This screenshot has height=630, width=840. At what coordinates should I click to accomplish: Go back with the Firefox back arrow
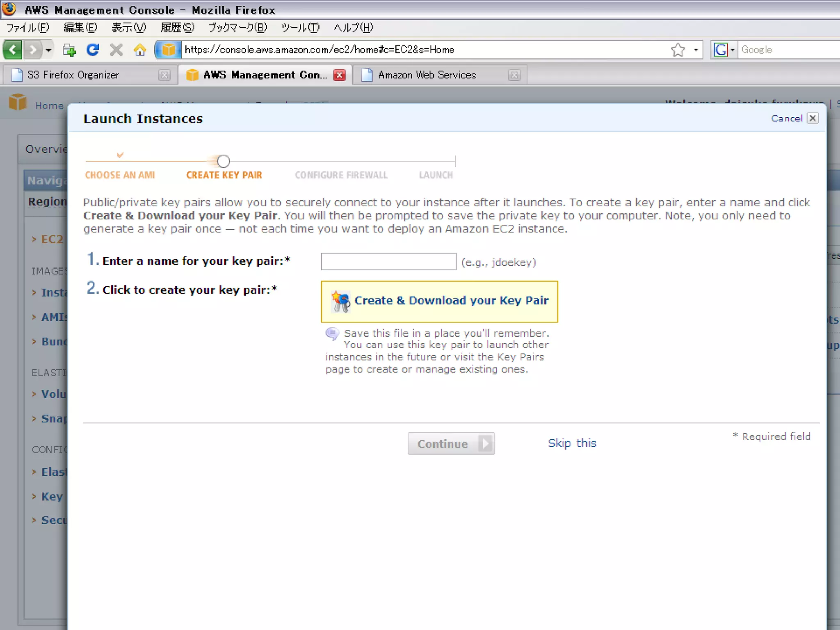[x=12, y=50]
